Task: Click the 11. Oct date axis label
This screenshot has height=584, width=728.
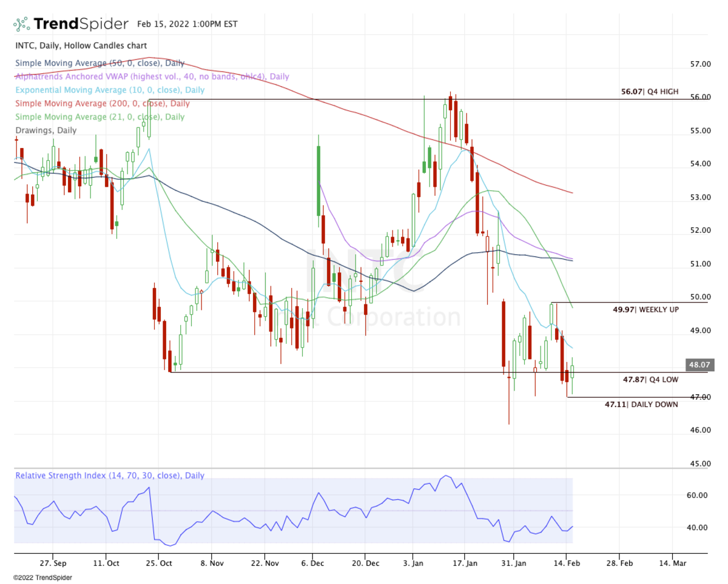Action: click(x=106, y=563)
